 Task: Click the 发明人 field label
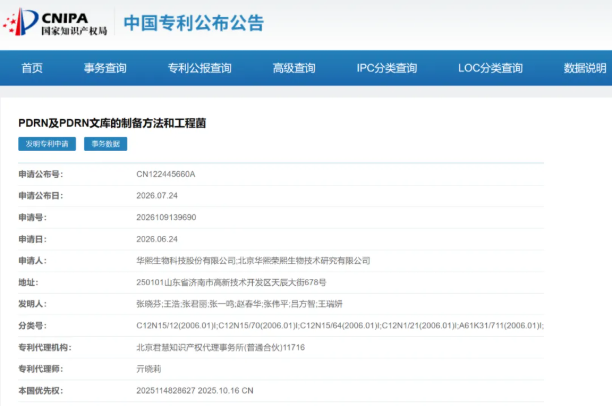click(32, 304)
